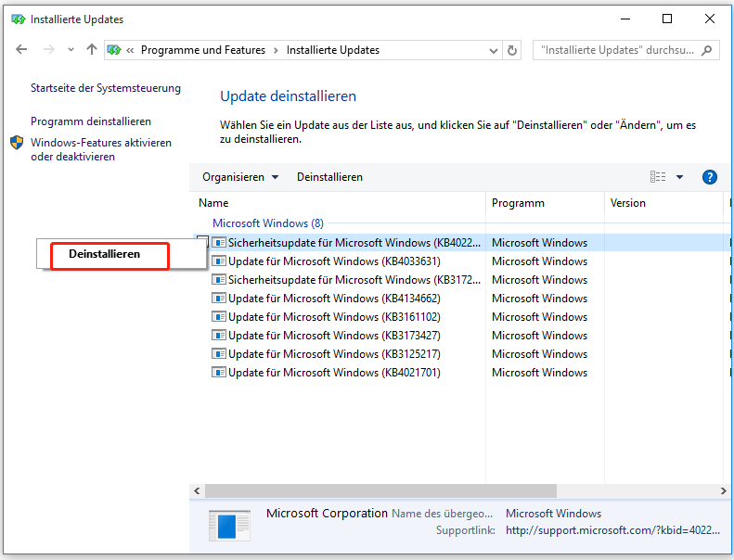Click the up-one-level arrow

(91, 50)
